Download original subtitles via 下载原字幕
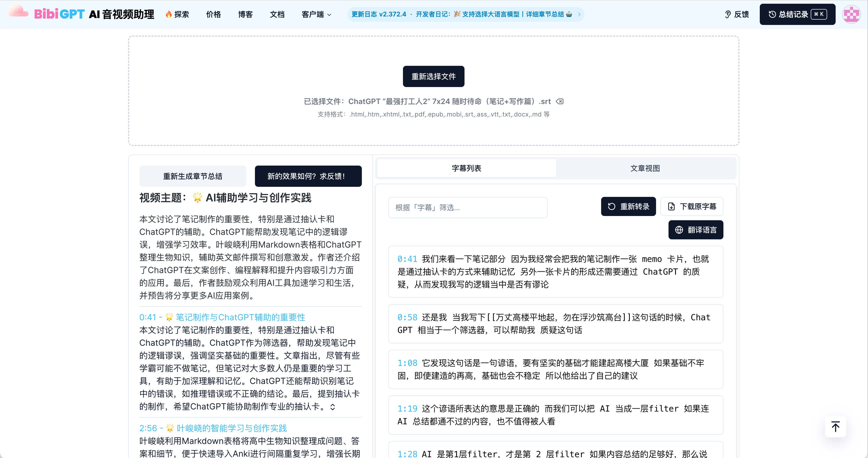This screenshot has height=458, width=868. click(x=691, y=207)
